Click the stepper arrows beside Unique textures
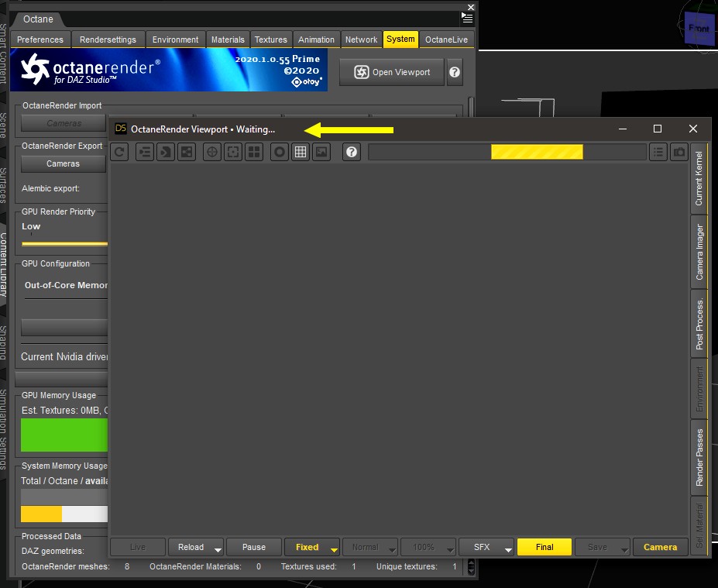The width and height of the screenshot is (718, 588). point(471,567)
